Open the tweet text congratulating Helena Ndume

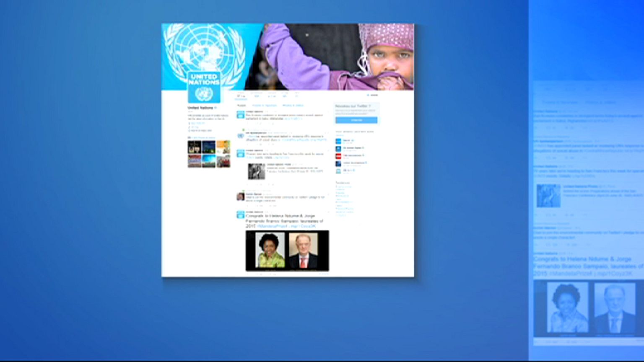tap(284, 221)
